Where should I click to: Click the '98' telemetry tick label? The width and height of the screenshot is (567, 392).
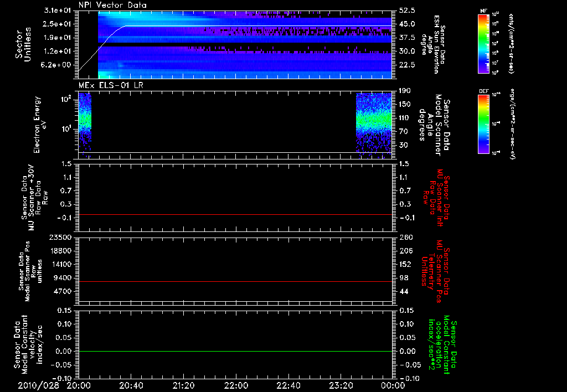click(x=404, y=278)
